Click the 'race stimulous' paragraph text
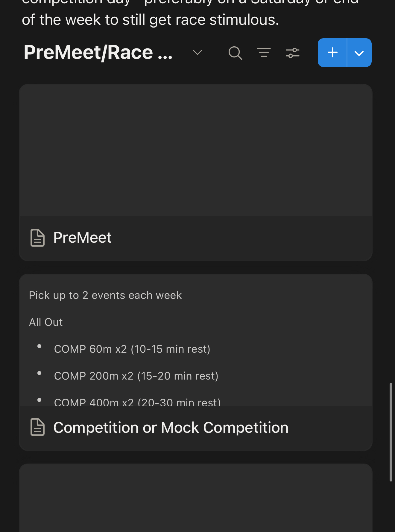The height and width of the screenshot is (532, 395). click(150, 20)
